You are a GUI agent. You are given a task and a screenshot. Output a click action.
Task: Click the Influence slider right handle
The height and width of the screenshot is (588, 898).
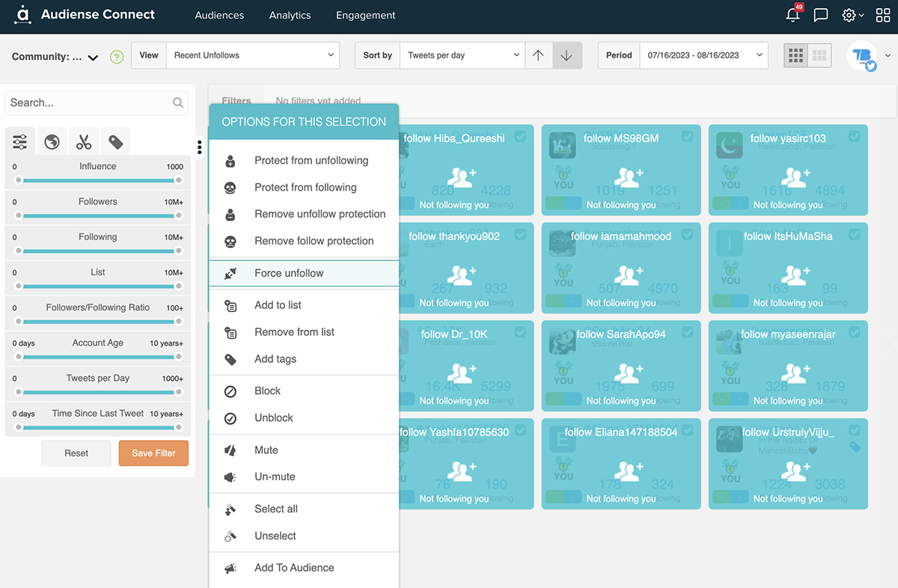point(178,180)
